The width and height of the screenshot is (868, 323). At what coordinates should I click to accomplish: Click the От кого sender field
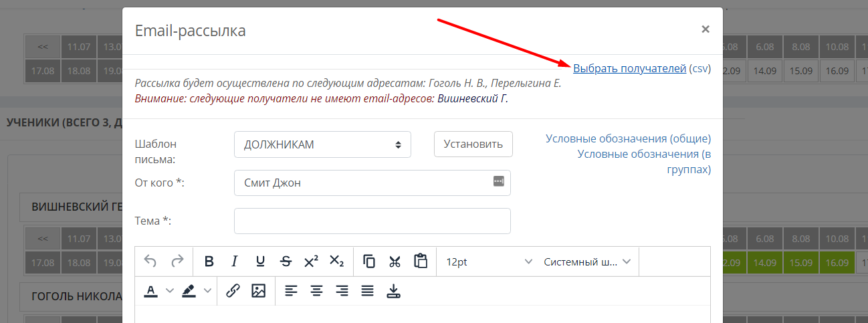[x=372, y=183]
